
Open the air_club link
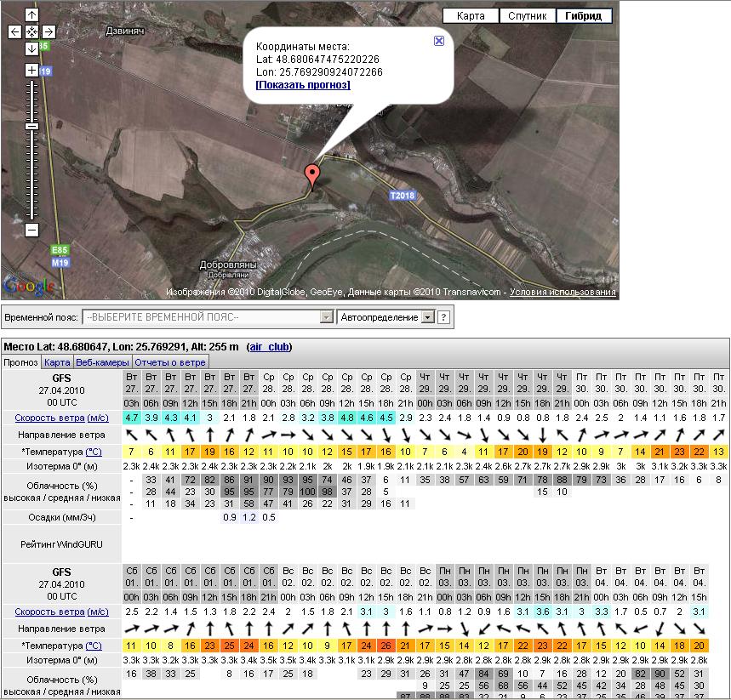[x=269, y=347]
